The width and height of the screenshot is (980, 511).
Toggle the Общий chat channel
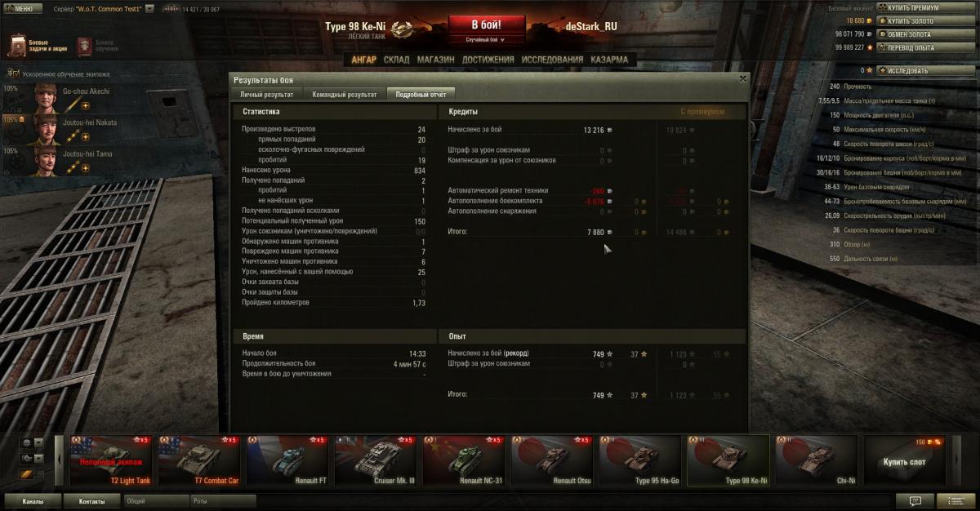155,501
